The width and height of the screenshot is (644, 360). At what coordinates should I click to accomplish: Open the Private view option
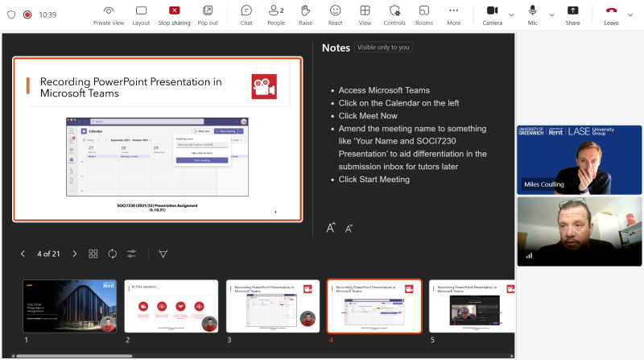point(109,15)
